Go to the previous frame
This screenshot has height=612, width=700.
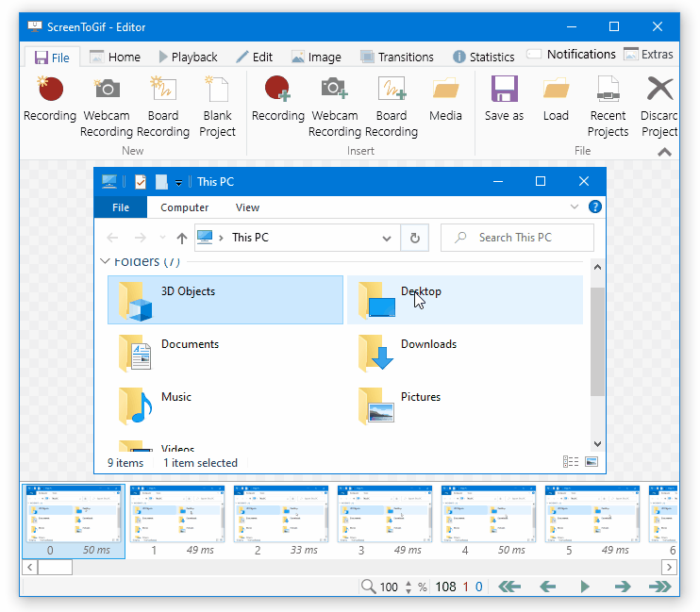(x=547, y=587)
